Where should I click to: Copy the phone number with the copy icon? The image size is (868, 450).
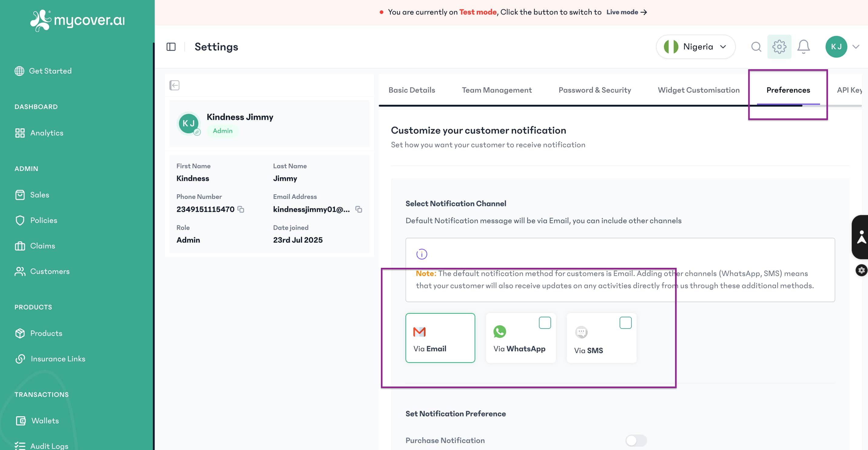pos(241,210)
